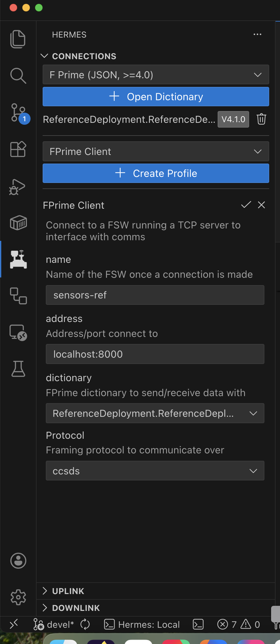This screenshot has width=280, height=644.
Task: Discard the FPrime Client profile form
Action: [x=262, y=205]
